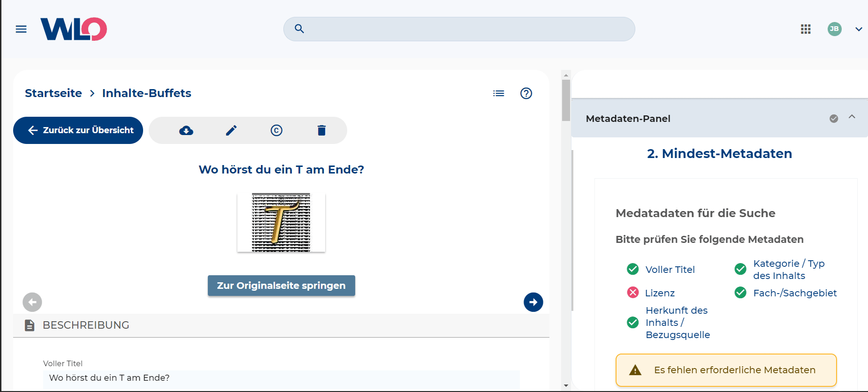Open the hamburger main menu

click(21, 29)
